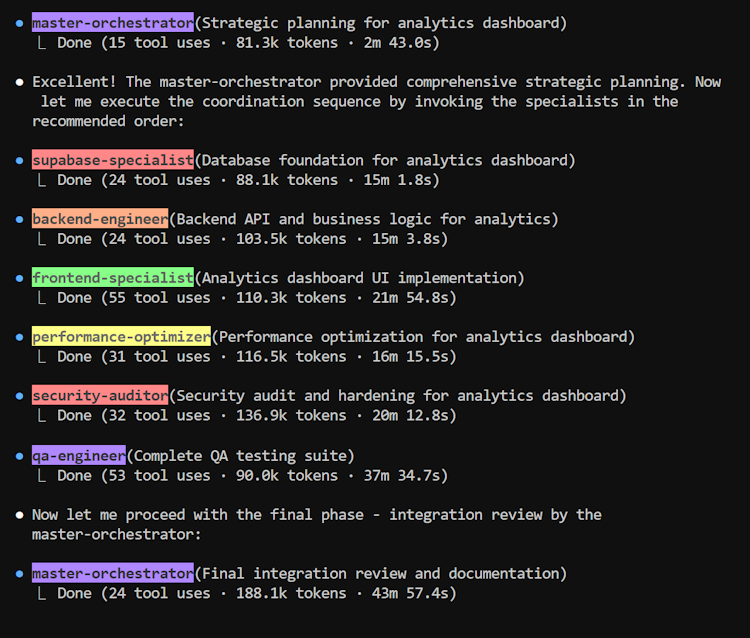Select the purple qa-engineer agent label

(x=79, y=455)
